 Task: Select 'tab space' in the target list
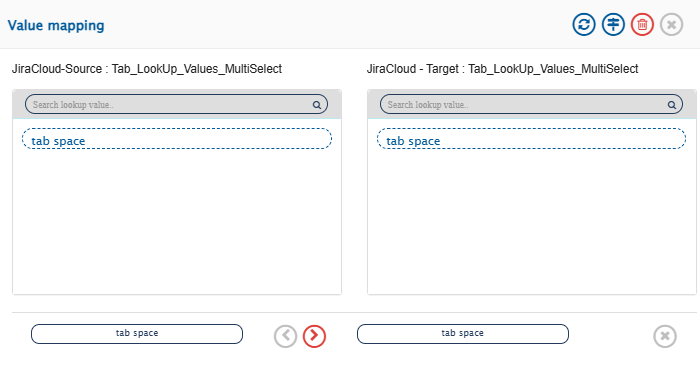coord(531,139)
